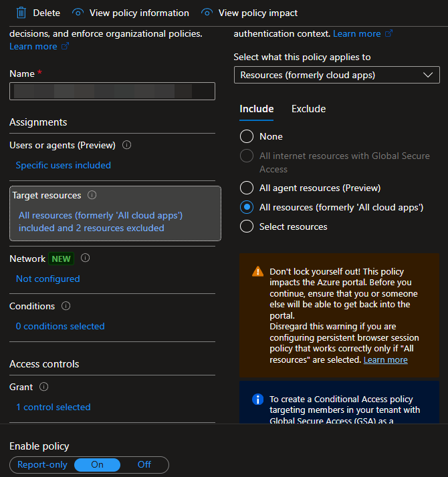Click the Target resources label
The width and height of the screenshot is (448, 477).
(47, 195)
